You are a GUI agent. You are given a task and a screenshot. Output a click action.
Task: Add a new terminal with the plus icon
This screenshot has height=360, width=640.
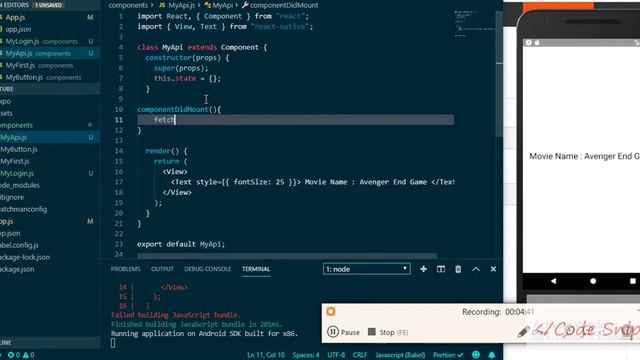[x=423, y=269]
